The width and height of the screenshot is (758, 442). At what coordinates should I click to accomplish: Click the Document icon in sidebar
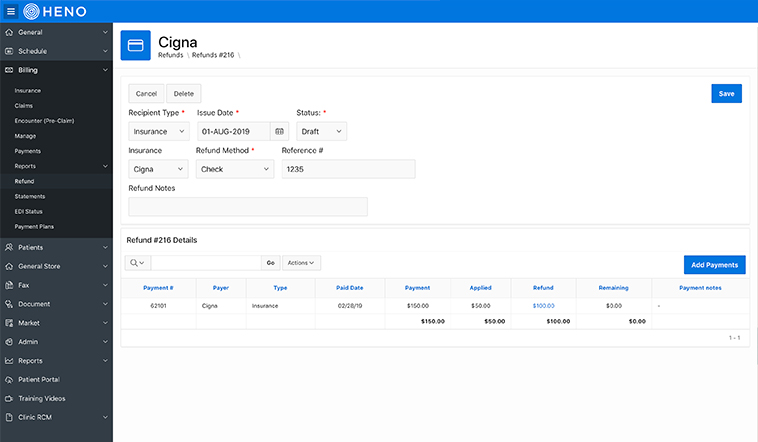point(9,304)
